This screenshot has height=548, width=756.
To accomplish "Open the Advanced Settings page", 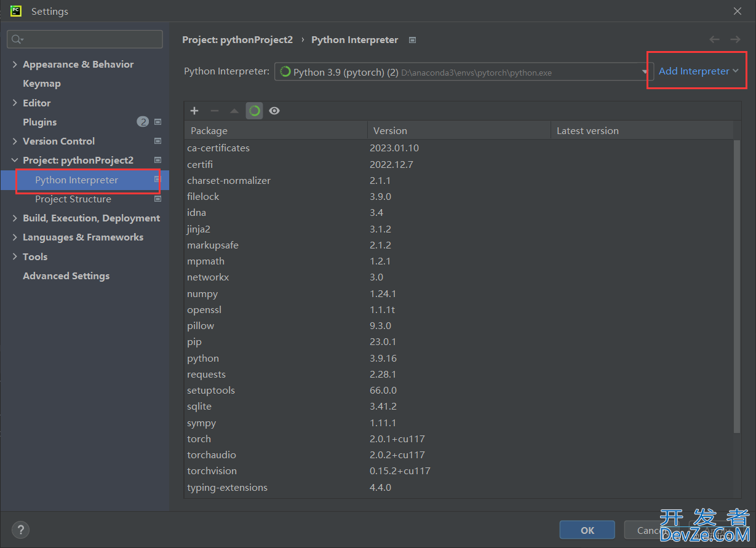I will coord(66,276).
